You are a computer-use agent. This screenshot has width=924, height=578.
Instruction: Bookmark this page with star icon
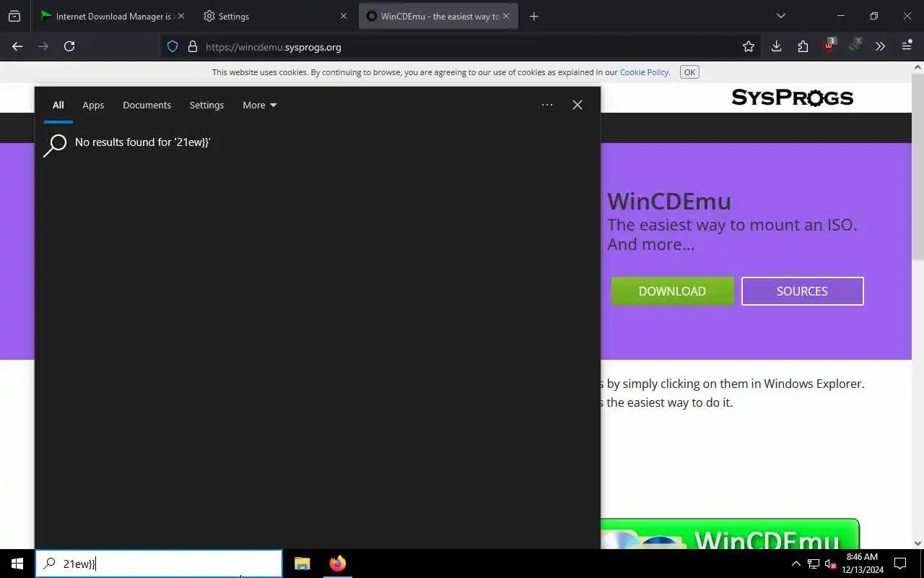click(x=749, y=46)
